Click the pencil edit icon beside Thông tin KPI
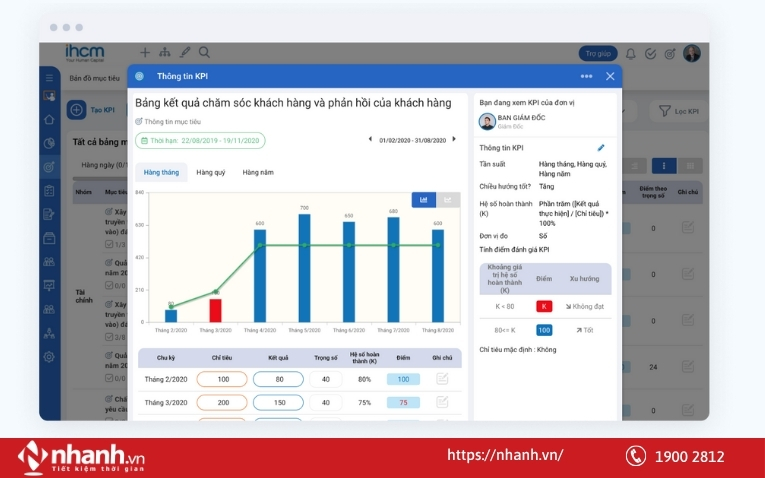 click(601, 148)
